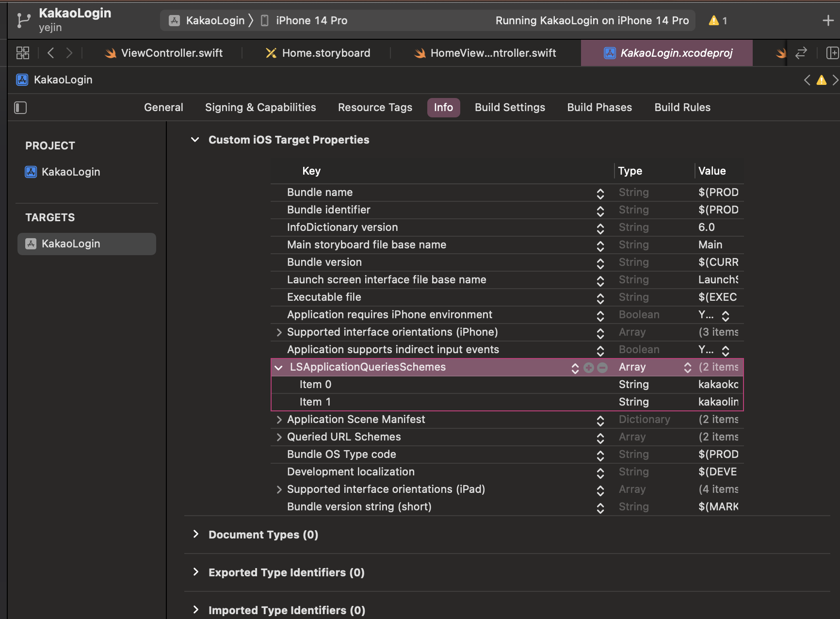840x619 pixels.
Task: Open Boolean value stepper for indirect input events
Action: (726, 350)
